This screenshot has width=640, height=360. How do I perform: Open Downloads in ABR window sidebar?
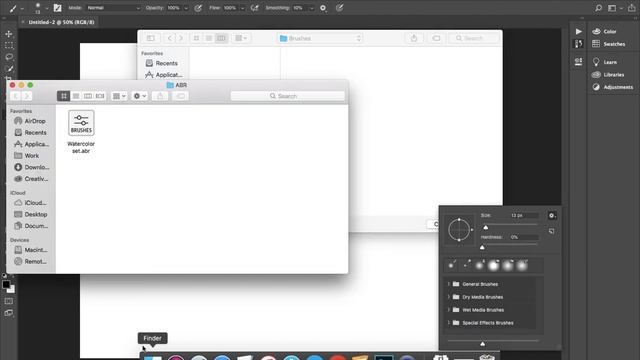point(31,167)
